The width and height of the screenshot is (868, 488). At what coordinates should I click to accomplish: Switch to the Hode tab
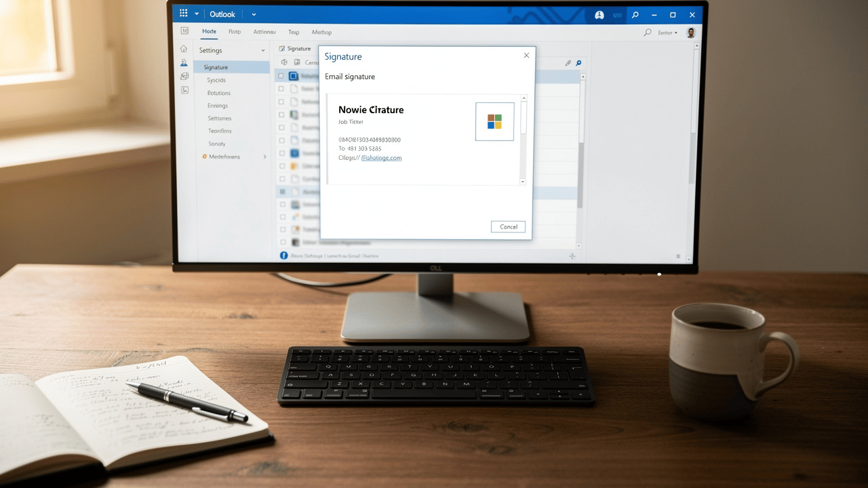pyautogui.click(x=209, y=32)
